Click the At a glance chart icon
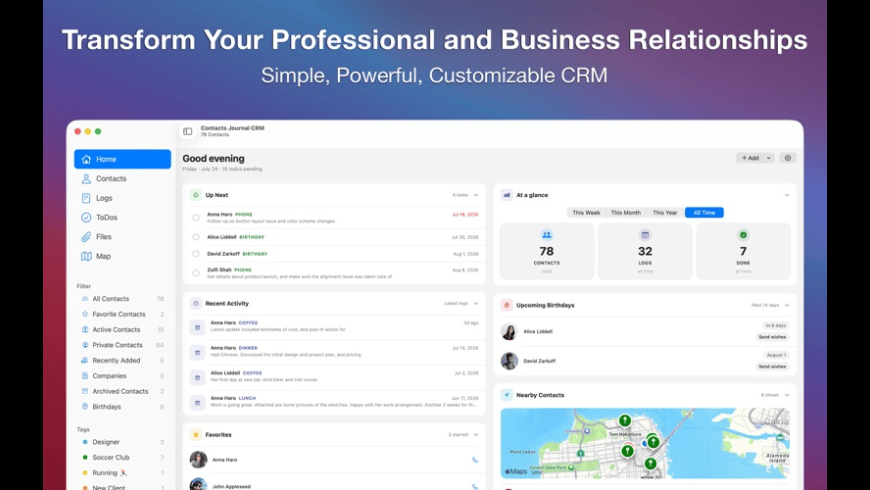Screen dimensions: 870x490 point(507,195)
